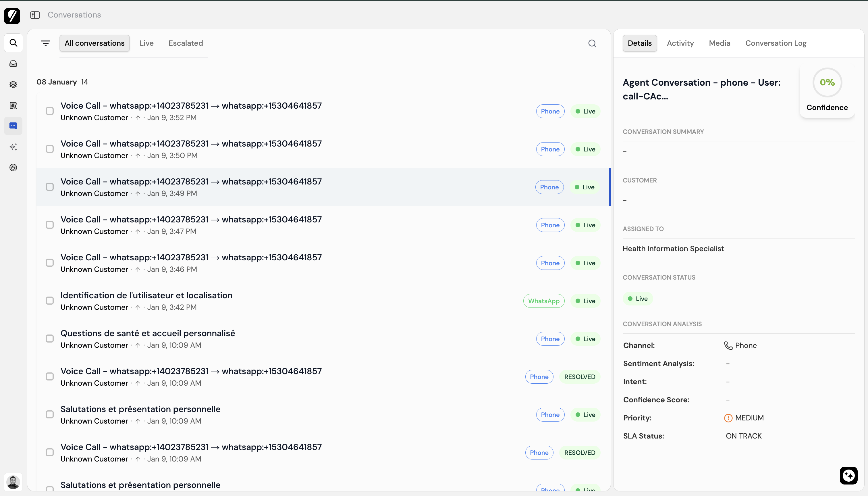The height and width of the screenshot is (496, 868).
Task: Open the filter icon beside All conversations
Action: [46, 43]
